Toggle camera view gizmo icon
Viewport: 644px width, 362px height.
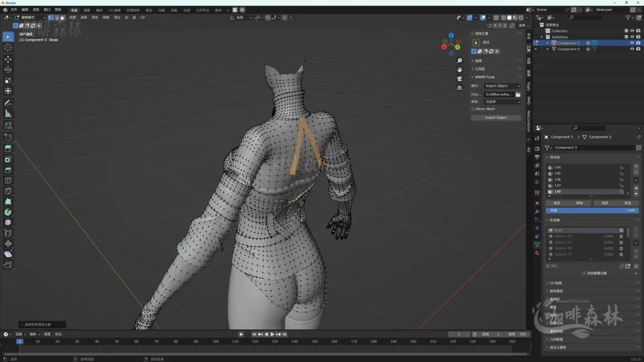pyautogui.click(x=459, y=79)
